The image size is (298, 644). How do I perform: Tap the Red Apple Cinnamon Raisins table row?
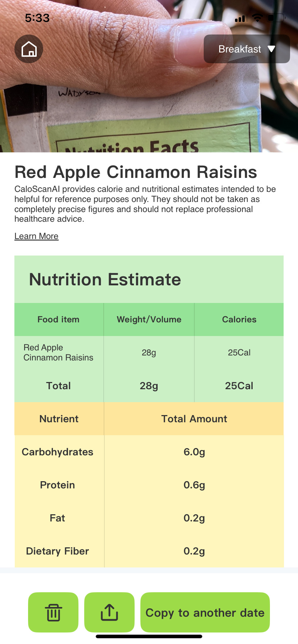(58, 353)
